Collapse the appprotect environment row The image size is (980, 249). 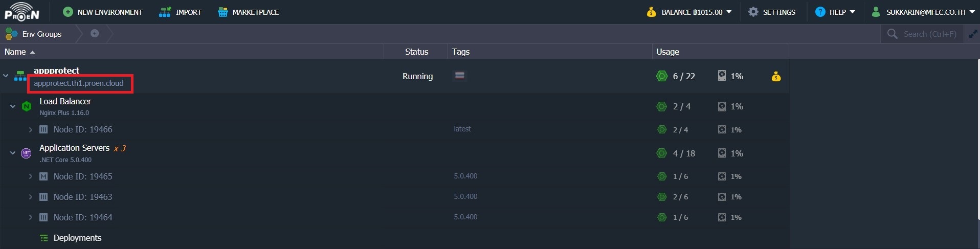click(6, 76)
